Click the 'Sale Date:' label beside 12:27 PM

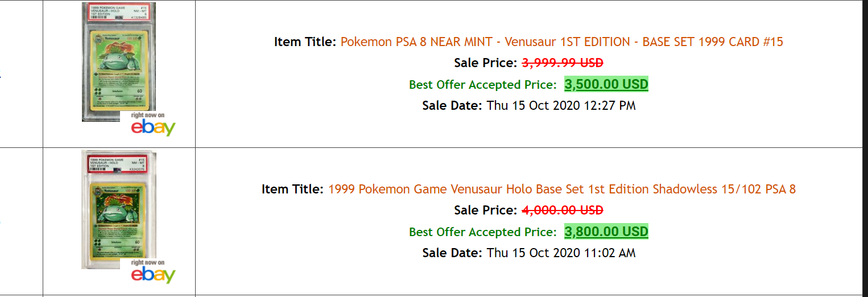[x=453, y=105]
